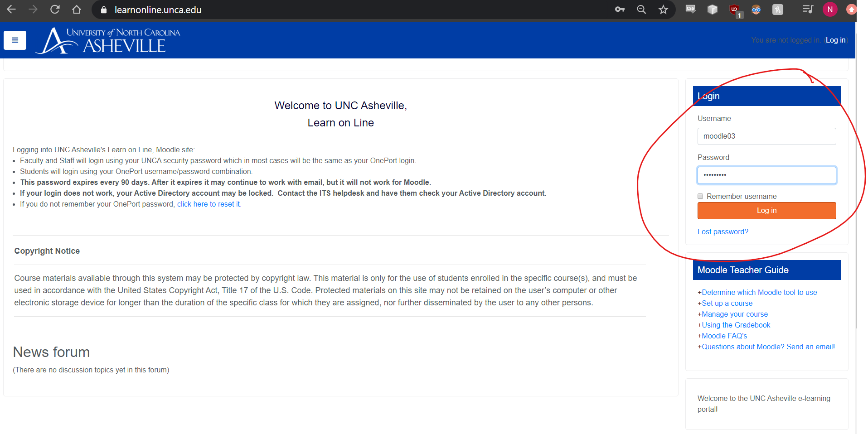Click the music playlist icon in the toolbar
The height and width of the screenshot is (434, 868).
[807, 10]
